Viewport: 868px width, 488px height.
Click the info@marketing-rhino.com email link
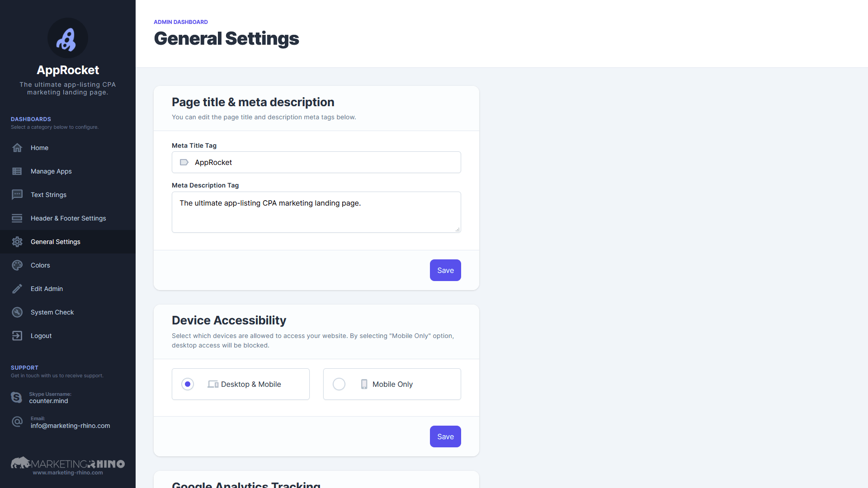(x=71, y=426)
